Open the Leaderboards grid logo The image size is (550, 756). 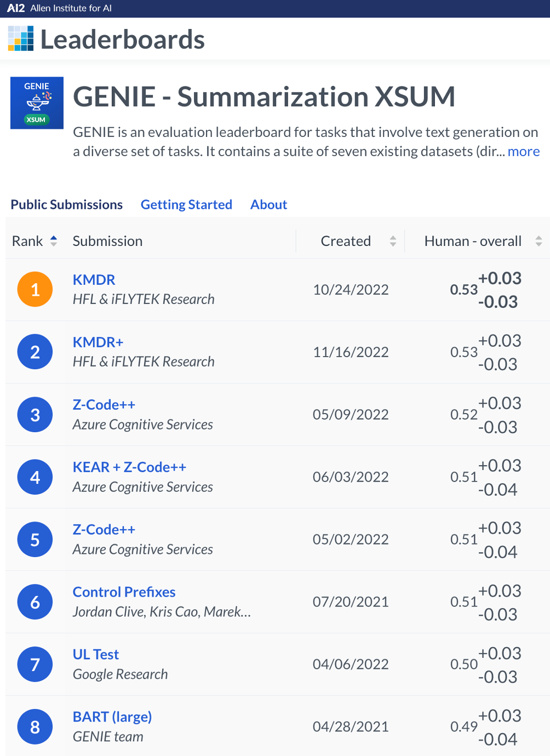pyautogui.click(x=21, y=39)
